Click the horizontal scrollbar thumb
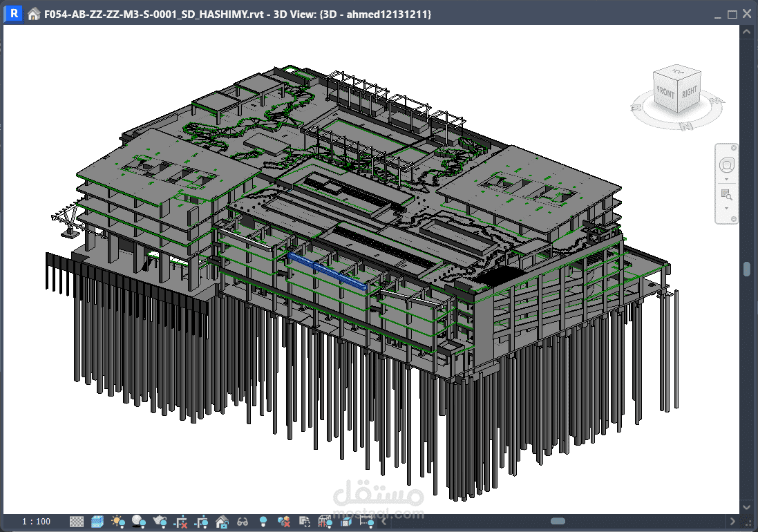758x532 pixels. click(x=558, y=522)
